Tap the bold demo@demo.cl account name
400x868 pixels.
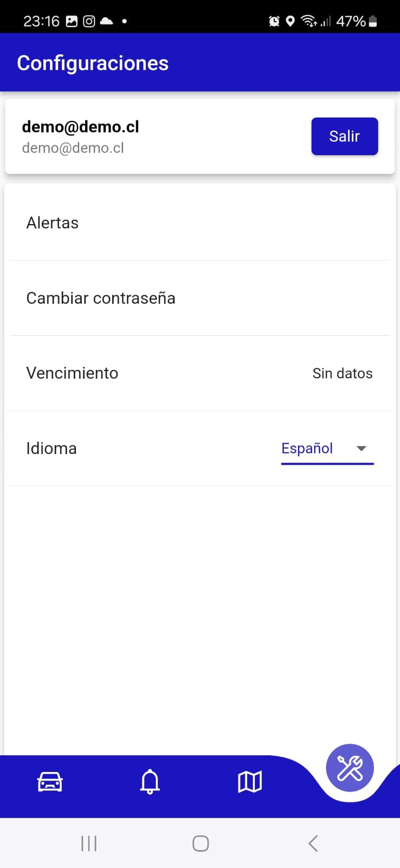pyautogui.click(x=80, y=127)
